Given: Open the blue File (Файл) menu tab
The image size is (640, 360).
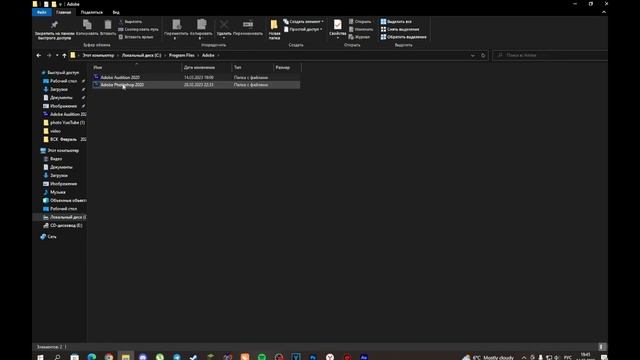Looking at the screenshot, I should click(42, 12).
